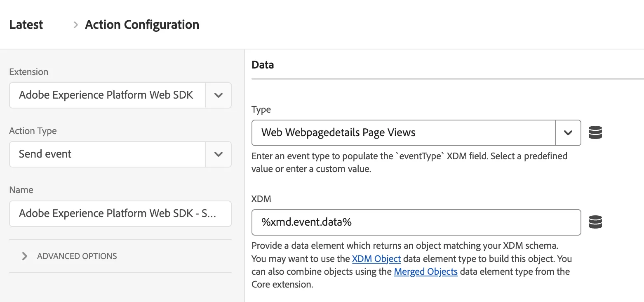
Task: Open data element picker beside Type field
Action: click(595, 133)
